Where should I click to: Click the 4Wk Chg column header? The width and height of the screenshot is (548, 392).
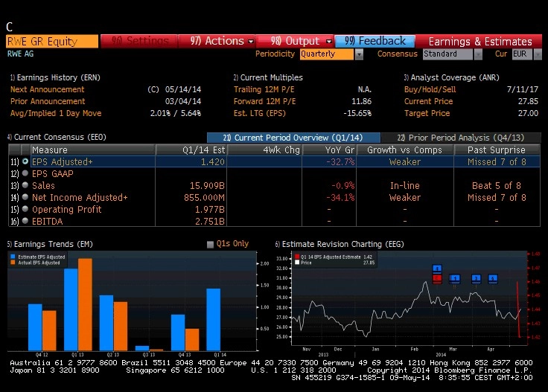pyautogui.click(x=264, y=150)
